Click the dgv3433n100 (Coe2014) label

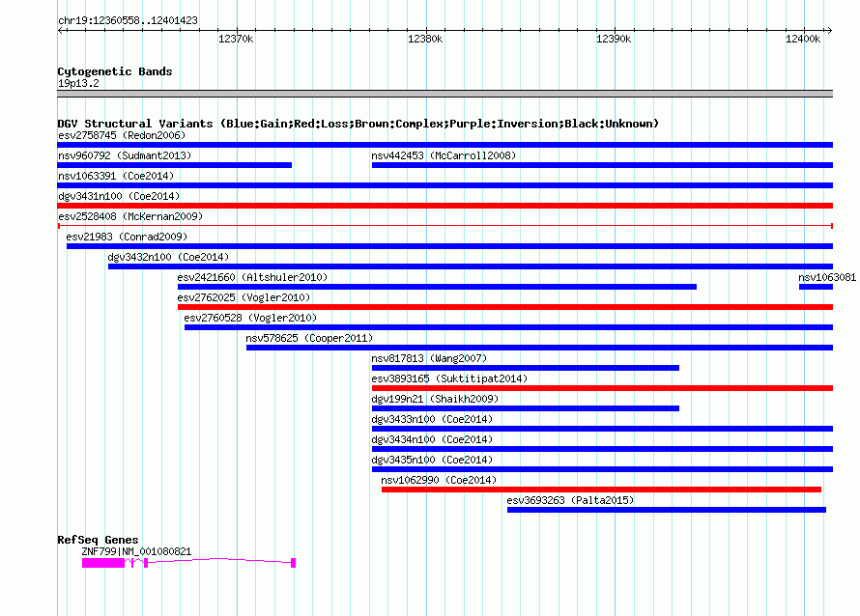[x=432, y=419]
